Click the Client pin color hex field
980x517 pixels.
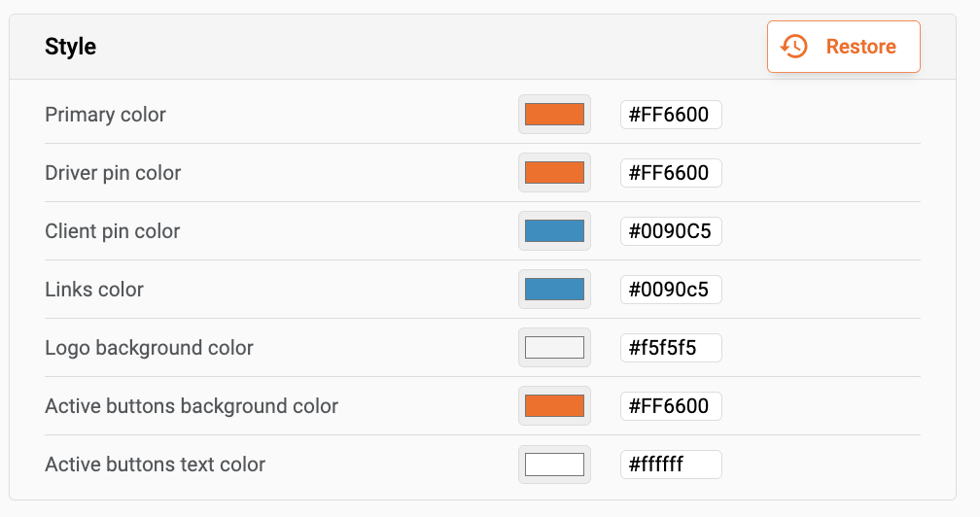[x=671, y=231]
